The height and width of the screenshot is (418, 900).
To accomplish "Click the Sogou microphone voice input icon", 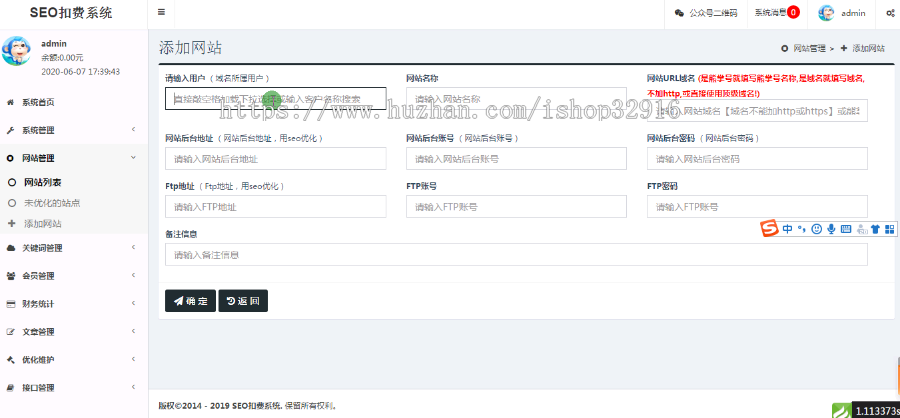I will (831, 229).
